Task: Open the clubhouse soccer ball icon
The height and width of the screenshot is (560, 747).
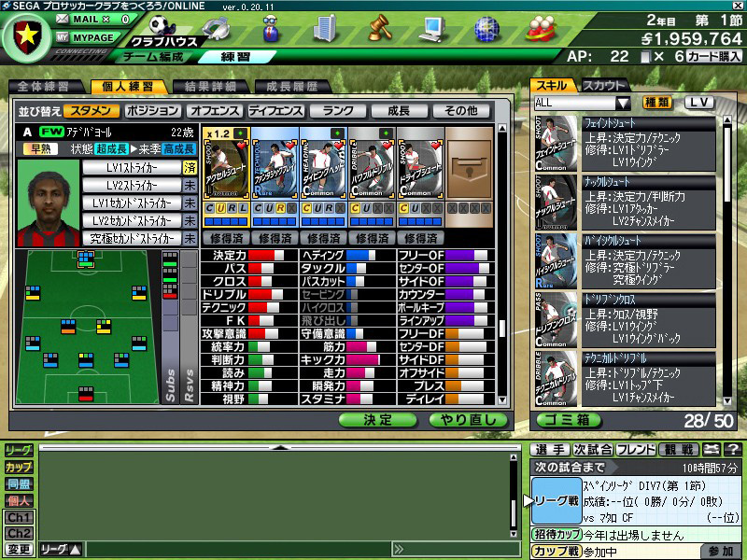Action: point(161,26)
